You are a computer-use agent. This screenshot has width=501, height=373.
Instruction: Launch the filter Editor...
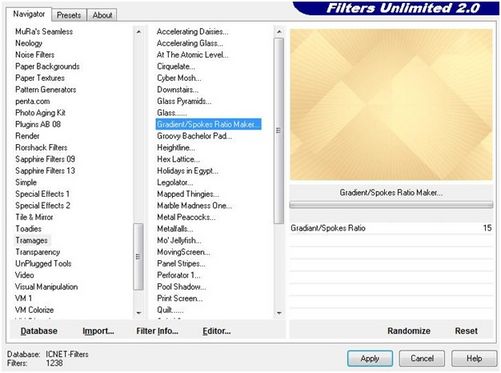click(216, 331)
